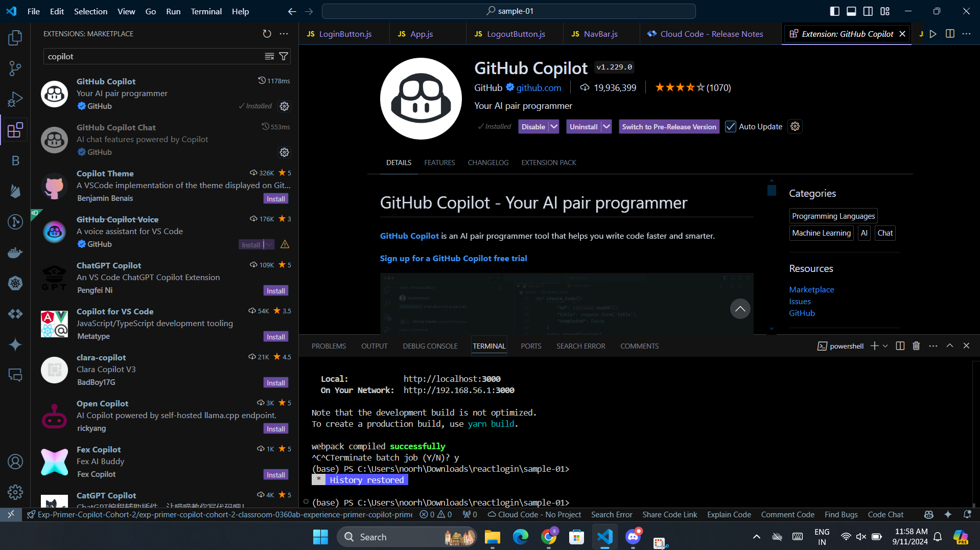Viewport: 980px width, 550px height.
Task: Switch to the CHANGELOG tab
Action: click(x=488, y=163)
